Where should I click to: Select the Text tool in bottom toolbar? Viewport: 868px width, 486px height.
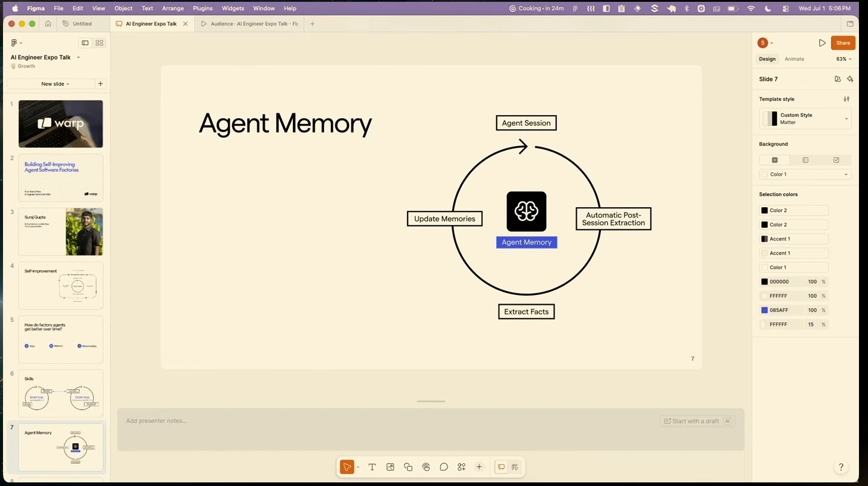372,467
